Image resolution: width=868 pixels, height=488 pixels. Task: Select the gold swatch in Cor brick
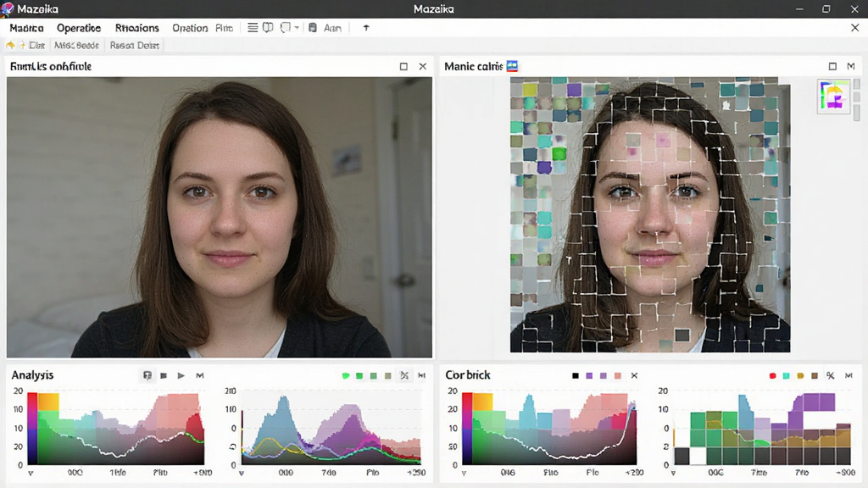coord(800,375)
